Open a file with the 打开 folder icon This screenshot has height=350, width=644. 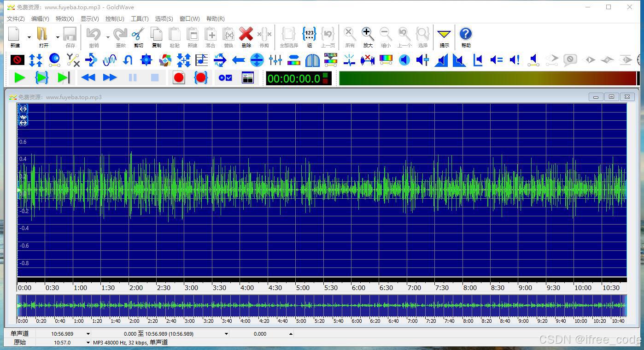coord(43,34)
